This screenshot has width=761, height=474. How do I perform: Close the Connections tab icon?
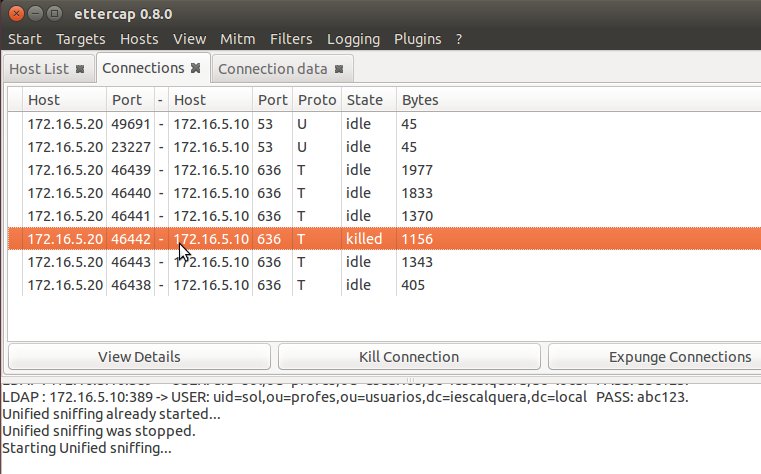tap(196, 68)
